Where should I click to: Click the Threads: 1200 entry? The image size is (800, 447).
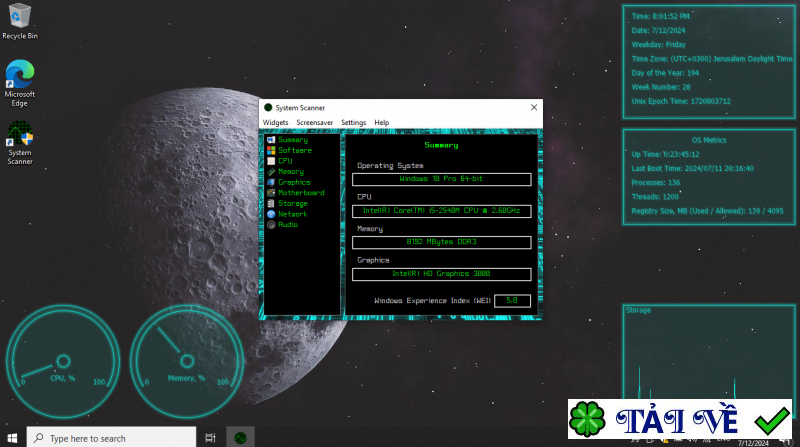pyautogui.click(x=655, y=196)
